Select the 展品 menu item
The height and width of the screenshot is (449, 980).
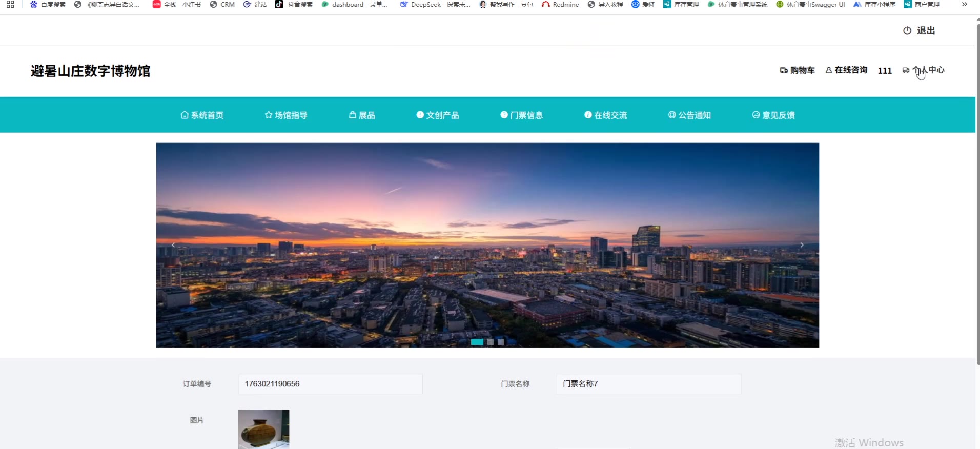[x=362, y=115]
